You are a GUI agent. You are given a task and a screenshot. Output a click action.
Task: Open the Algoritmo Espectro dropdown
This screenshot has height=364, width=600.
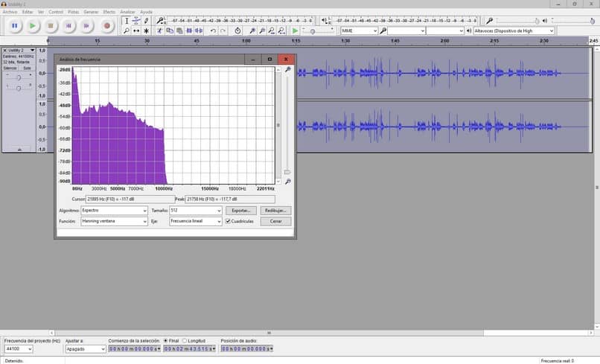pyautogui.click(x=114, y=211)
